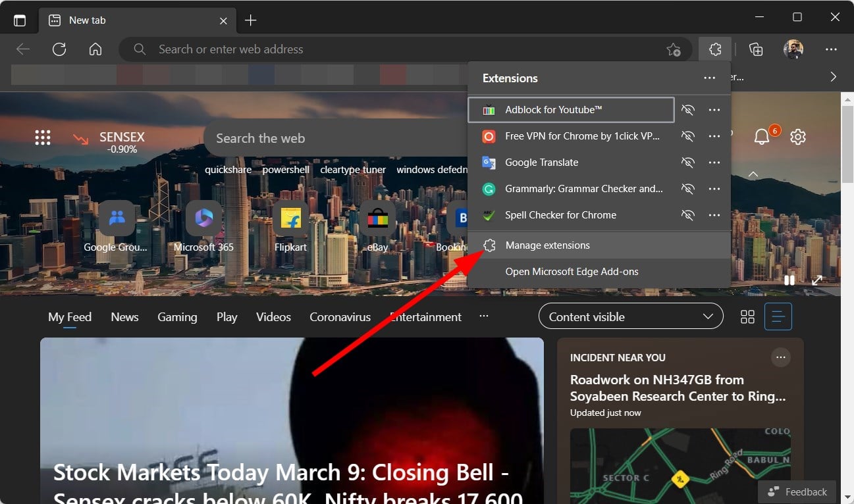Search suggestion powershell
The height and width of the screenshot is (504, 854).
[x=286, y=170]
